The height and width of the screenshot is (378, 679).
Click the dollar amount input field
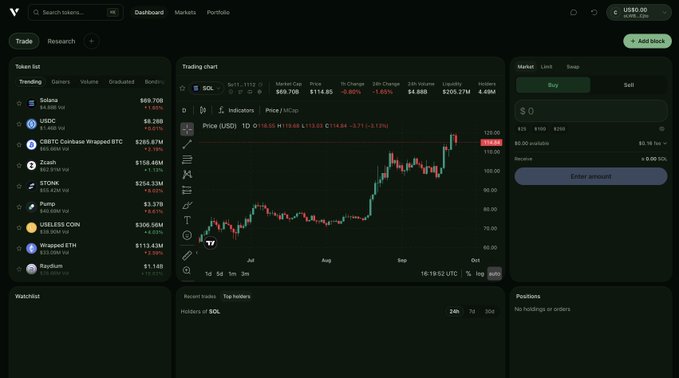[x=591, y=111]
